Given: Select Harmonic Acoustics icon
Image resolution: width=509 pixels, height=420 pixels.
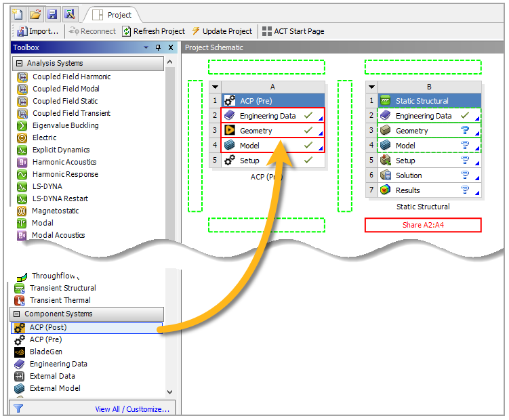Looking at the screenshot, I should [x=22, y=162].
